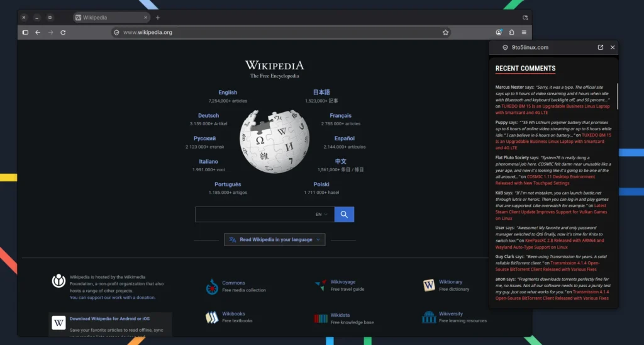Viewport: 644px width, 345px height.
Task: Click the site shield in address bar
Action: (116, 33)
